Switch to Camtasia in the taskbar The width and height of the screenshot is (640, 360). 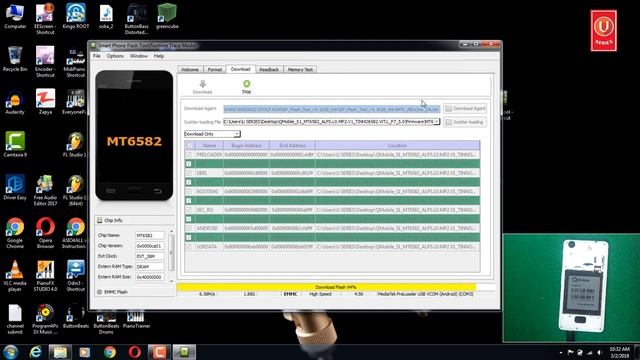[159, 352]
